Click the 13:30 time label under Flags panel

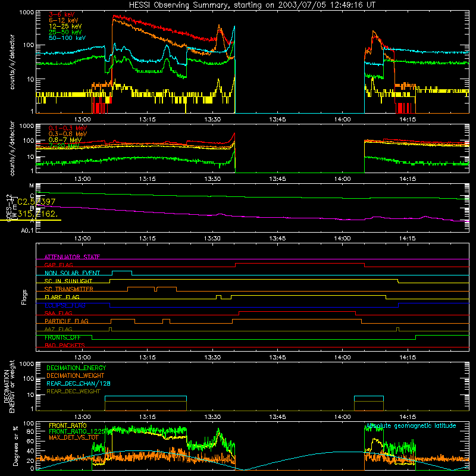coord(212,358)
